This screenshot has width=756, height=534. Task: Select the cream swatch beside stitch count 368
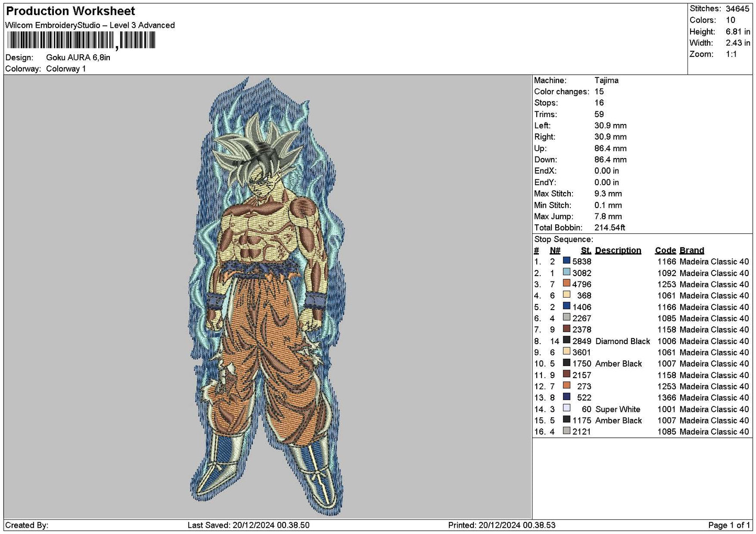coord(567,294)
